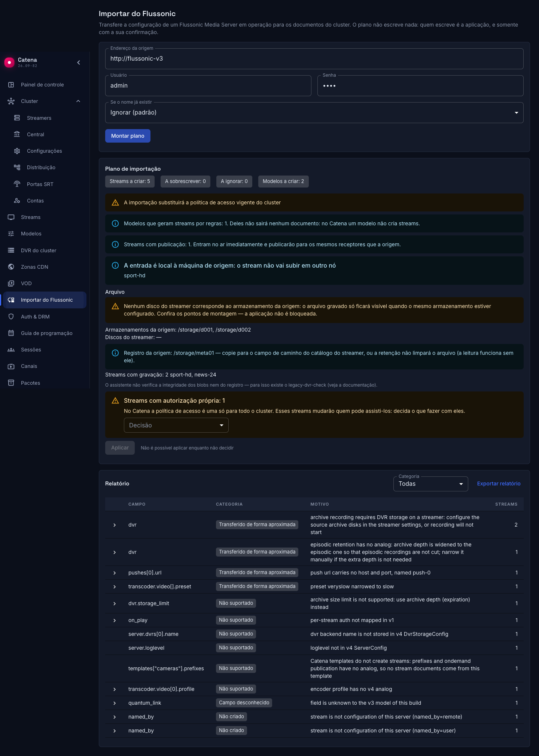Click the sport-hd stream name in alert
The width and height of the screenshot is (539, 756).
tap(135, 275)
